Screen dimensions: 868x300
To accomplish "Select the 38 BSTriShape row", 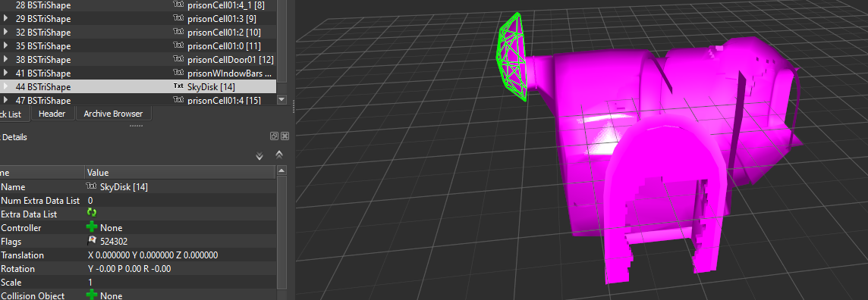I will pyautogui.click(x=138, y=59).
